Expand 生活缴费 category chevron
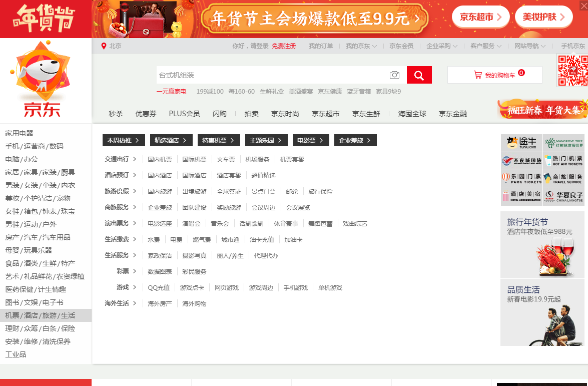Image resolution: width=588 pixels, height=386 pixels. [x=135, y=239]
